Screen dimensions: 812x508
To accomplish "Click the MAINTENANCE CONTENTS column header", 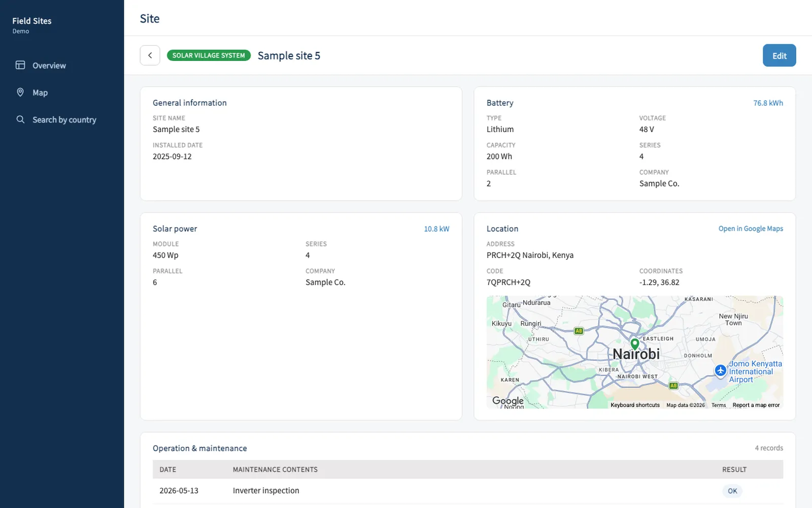I will pos(275,469).
